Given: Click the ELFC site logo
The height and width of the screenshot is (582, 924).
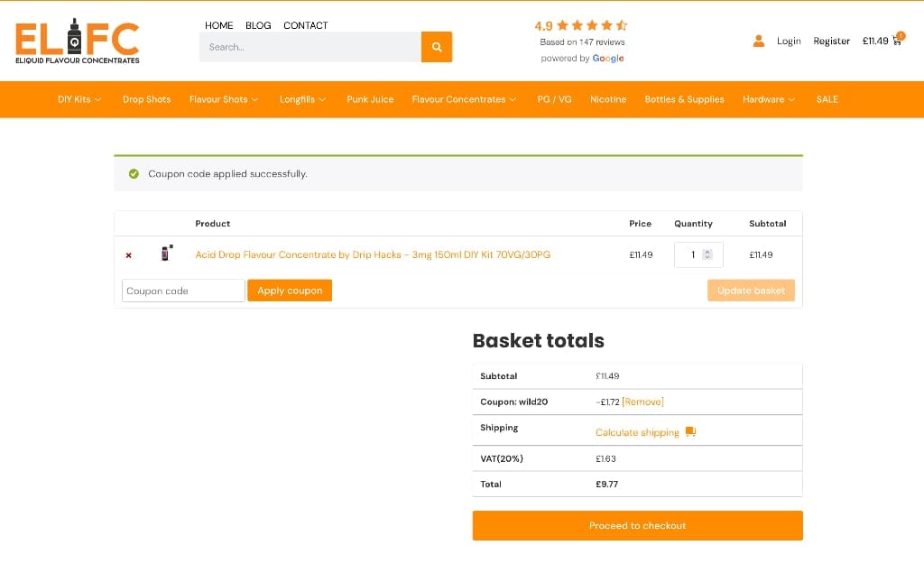Looking at the screenshot, I should (78, 41).
